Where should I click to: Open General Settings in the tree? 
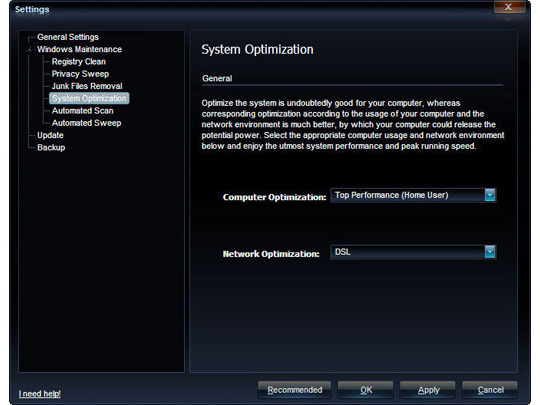click(68, 37)
